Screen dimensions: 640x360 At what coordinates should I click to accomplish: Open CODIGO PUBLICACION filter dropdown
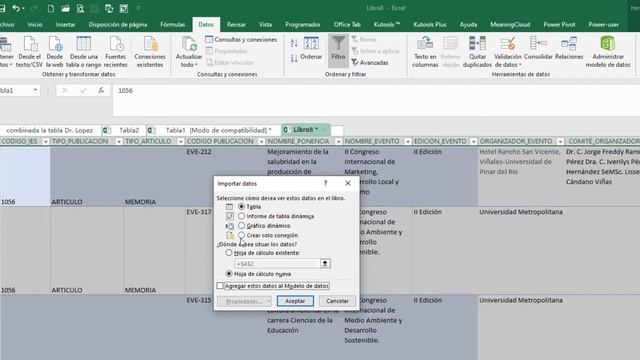[261, 141]
